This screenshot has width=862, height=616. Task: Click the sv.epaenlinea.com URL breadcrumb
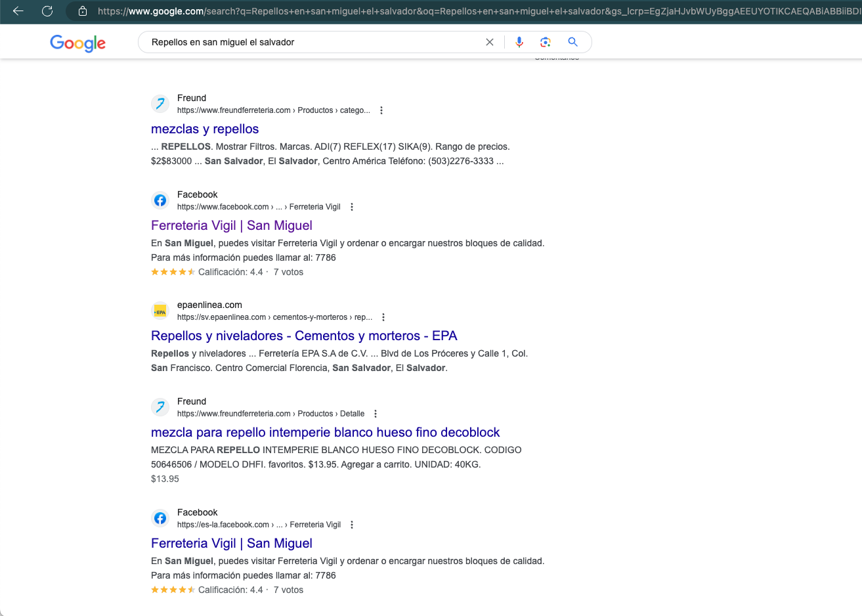pyautogui.click(x=274, y=317)
